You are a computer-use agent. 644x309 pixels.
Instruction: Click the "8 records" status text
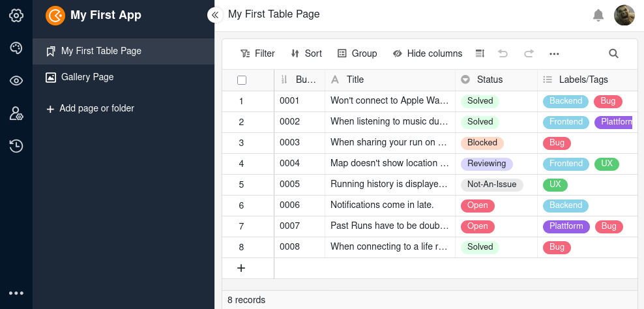tap(246, 300)
